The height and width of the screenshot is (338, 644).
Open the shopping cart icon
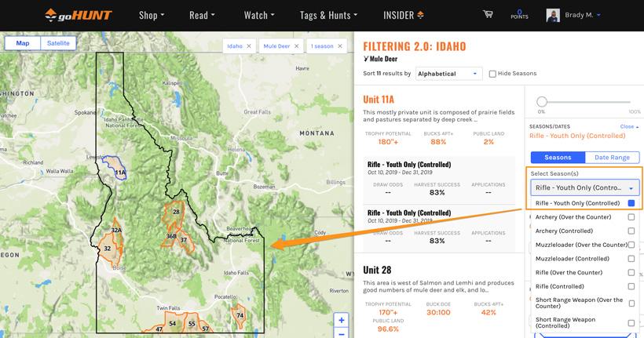[488, 14]
